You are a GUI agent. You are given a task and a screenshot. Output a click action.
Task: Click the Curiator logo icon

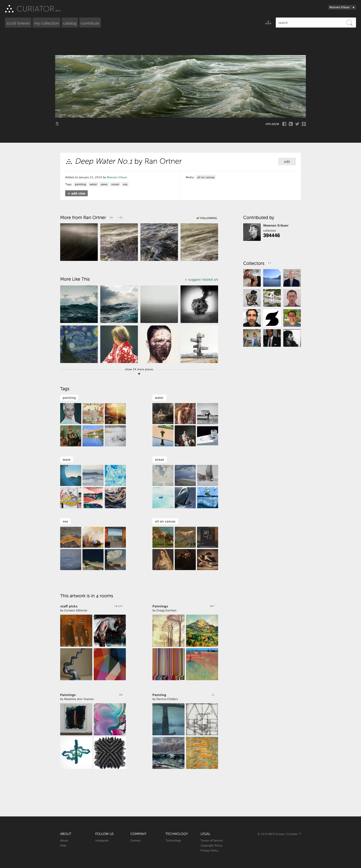[9, 9]
